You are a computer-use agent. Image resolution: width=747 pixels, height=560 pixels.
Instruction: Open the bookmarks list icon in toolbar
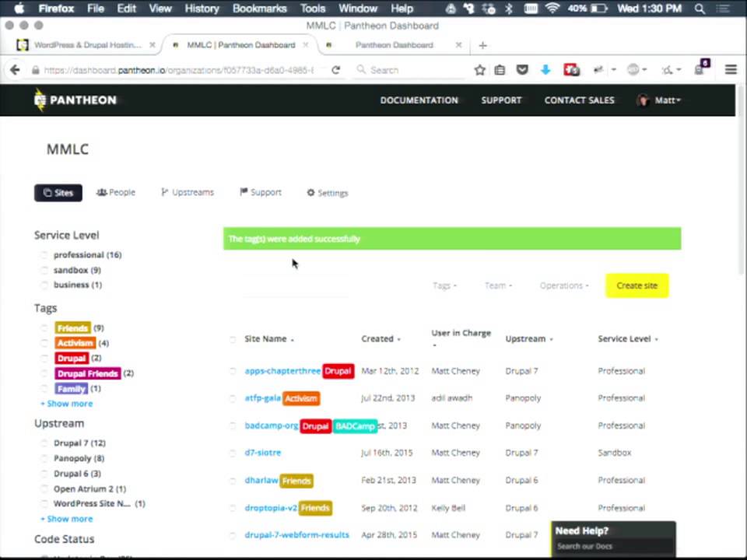[x=500, y=70]
